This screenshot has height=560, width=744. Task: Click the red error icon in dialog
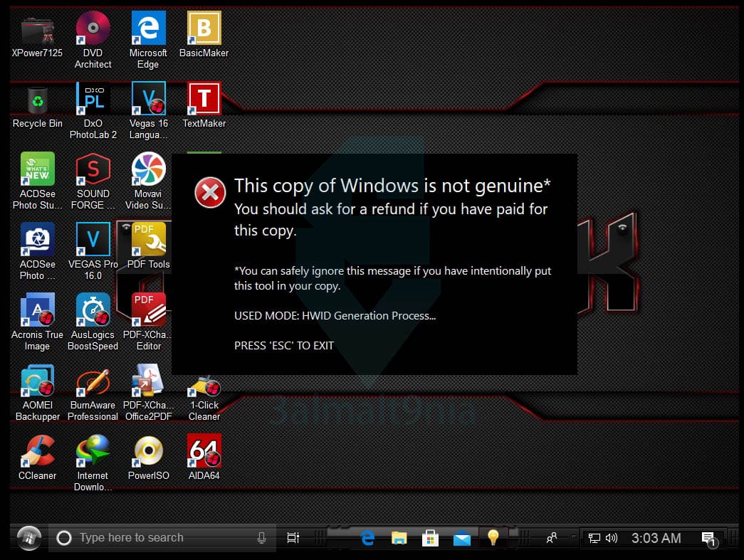[x=210, y=193]
